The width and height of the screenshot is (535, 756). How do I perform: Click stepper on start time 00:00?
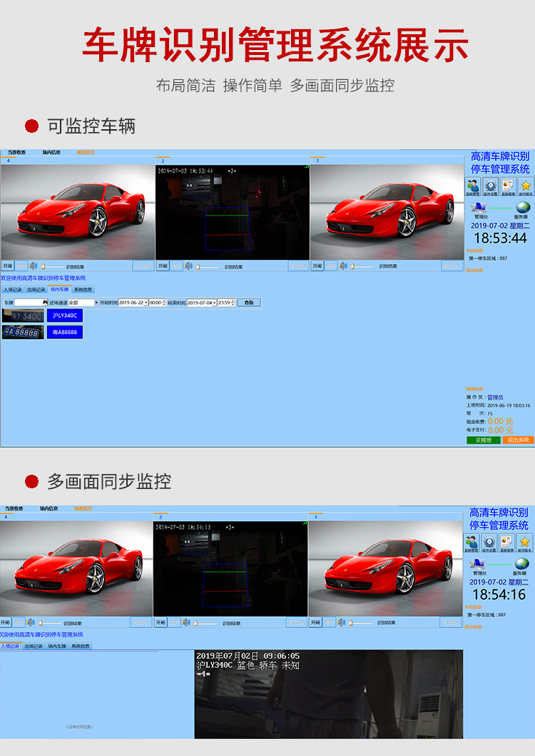(164, 303)
